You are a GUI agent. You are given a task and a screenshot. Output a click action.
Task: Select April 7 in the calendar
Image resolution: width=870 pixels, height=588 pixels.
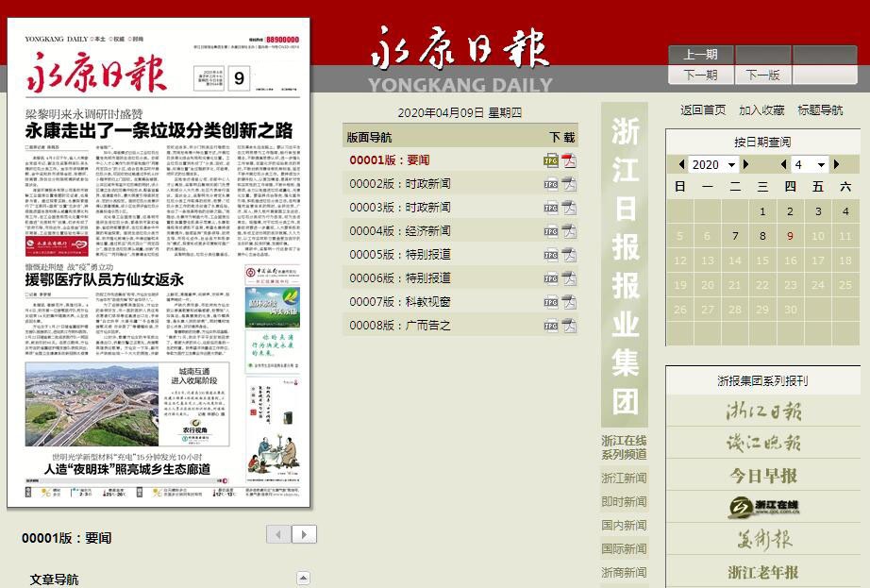tap(735, 236)
